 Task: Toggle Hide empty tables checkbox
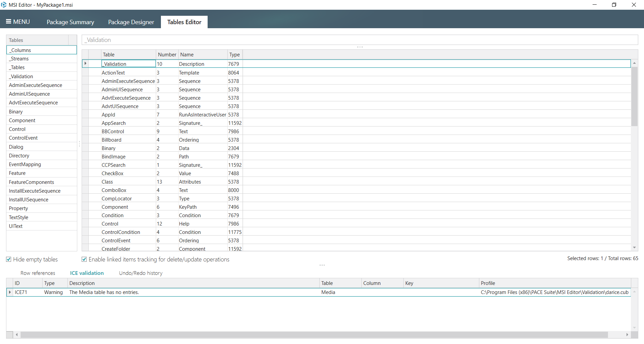click(x=9, y=259)
